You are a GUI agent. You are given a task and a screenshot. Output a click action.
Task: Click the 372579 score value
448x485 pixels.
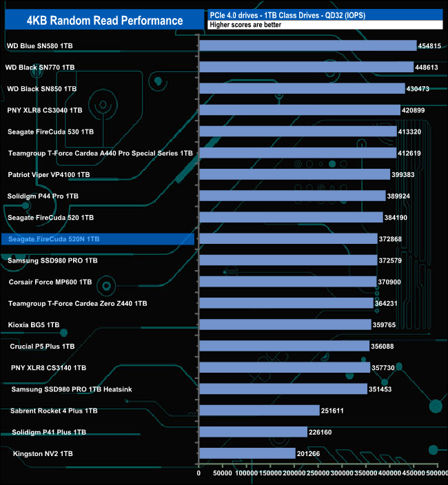tap(390, 260)
